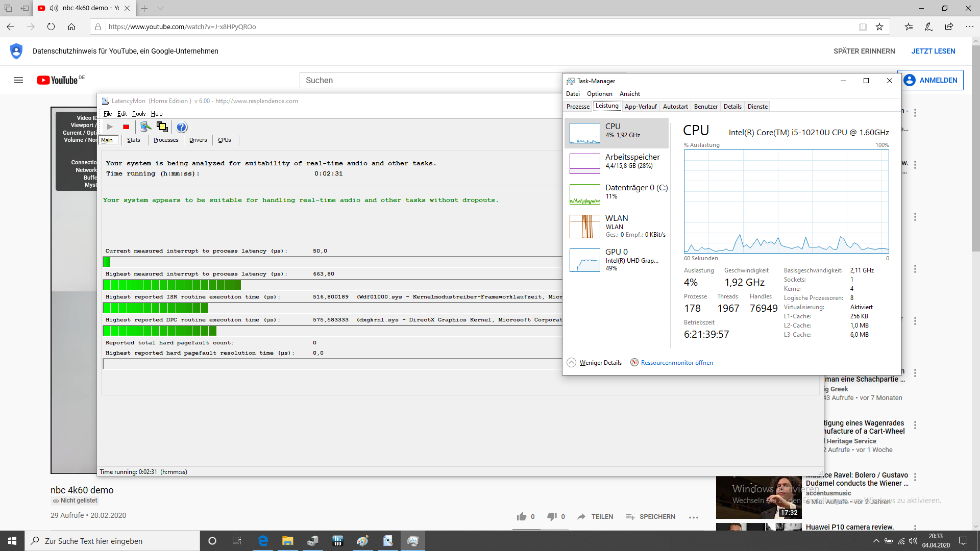Open Ressourcenmonitor icon link
This screenshot has height=551, width=980.
[x=634, y=363]
